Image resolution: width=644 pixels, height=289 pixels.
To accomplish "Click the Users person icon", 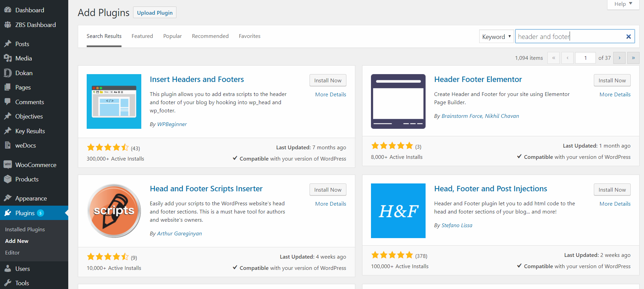I will point(8,269).
